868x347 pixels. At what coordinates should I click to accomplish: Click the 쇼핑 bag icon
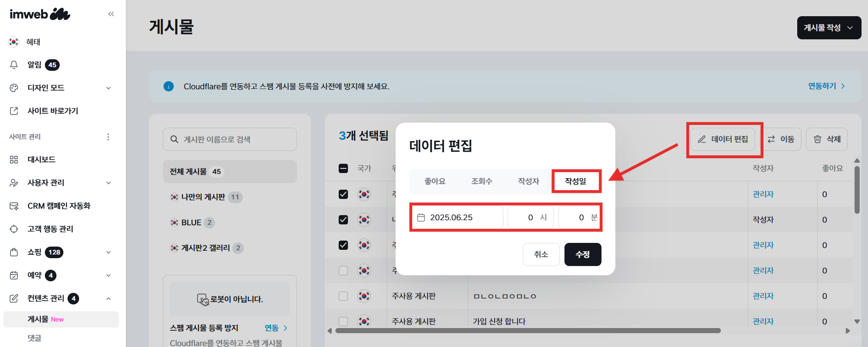[14, 252]
